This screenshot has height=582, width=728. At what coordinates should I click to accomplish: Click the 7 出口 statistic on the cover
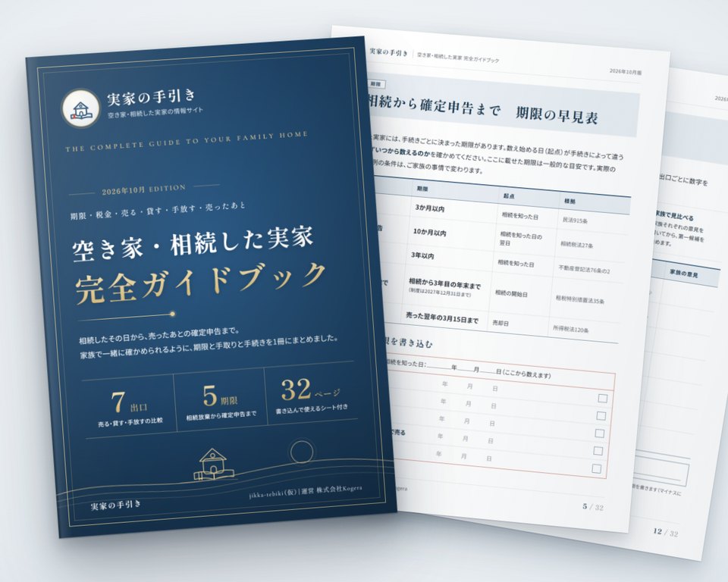click(x=129, y=403)
